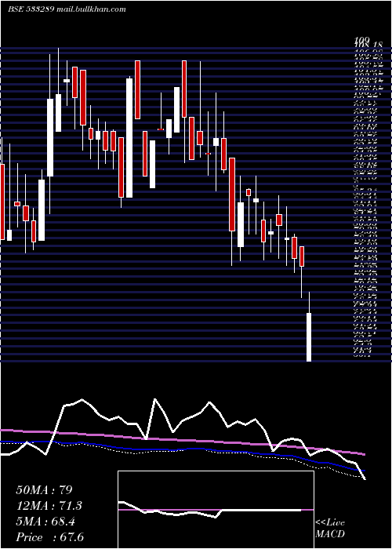Screen dimensions: 392x549
Task: Open the white-bordered MACD inset chart
Action: click(x=216, y=510)
